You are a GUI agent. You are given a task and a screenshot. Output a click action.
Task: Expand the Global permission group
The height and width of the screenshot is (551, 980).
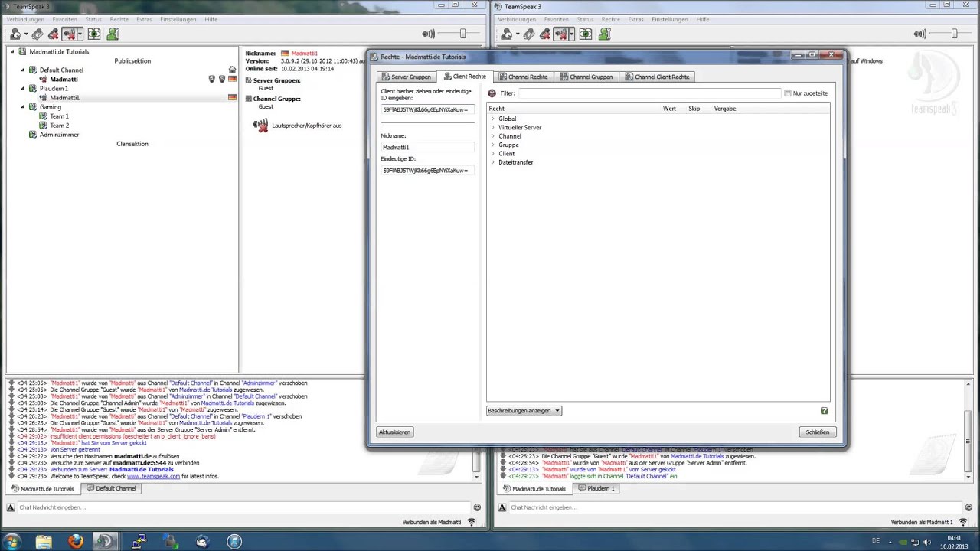pyautogui.click(x=493, y=119)
